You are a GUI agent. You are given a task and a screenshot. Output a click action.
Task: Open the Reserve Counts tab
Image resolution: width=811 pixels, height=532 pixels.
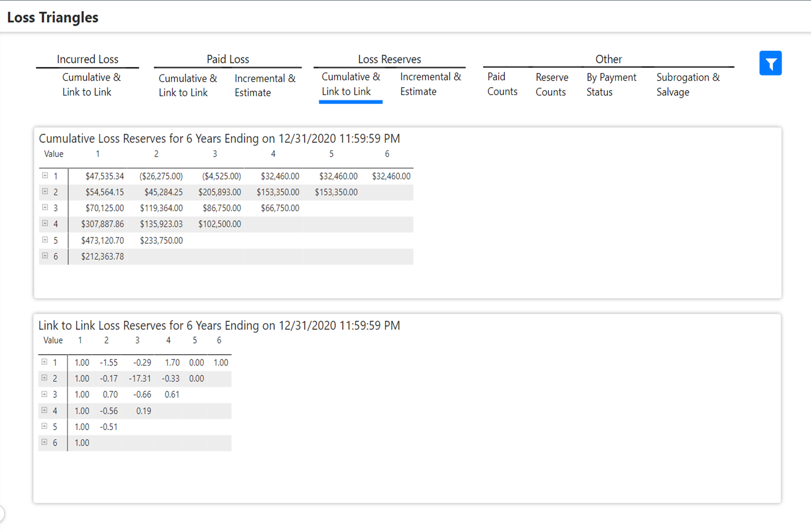(551, 85)
